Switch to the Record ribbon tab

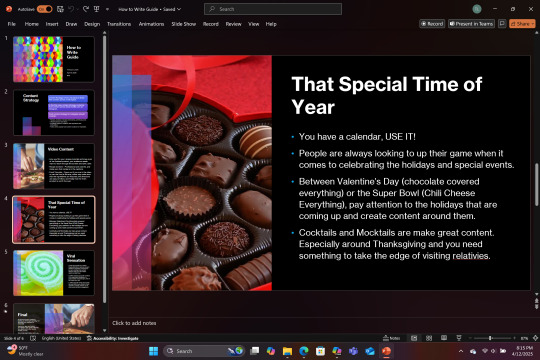pos(210,24)
